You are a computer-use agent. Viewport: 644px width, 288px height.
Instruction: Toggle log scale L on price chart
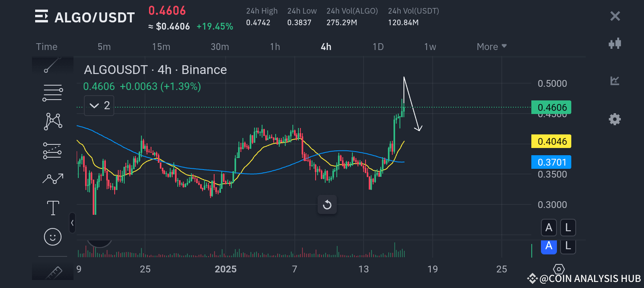click(568, 228)
